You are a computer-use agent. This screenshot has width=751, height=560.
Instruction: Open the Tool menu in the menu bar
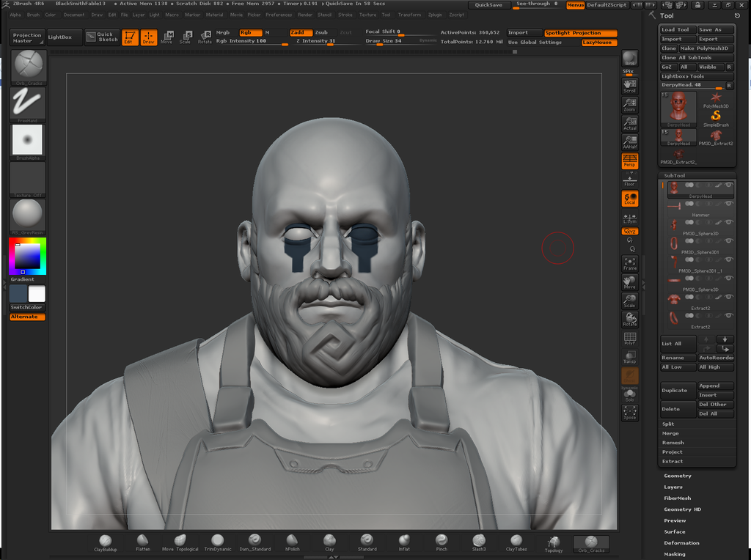click(387, 14)
